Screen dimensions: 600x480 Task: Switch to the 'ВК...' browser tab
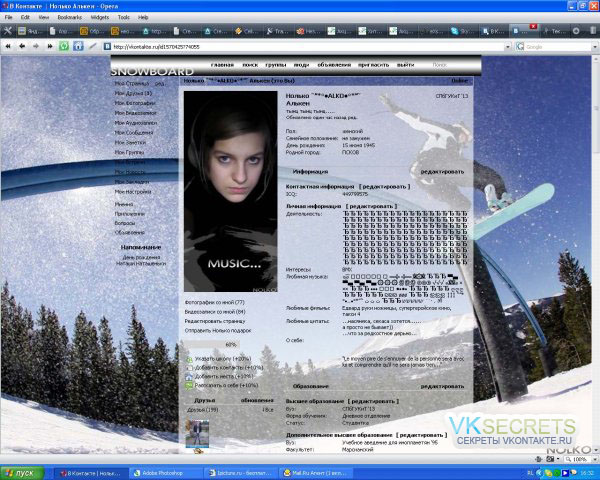coord(494,31)
